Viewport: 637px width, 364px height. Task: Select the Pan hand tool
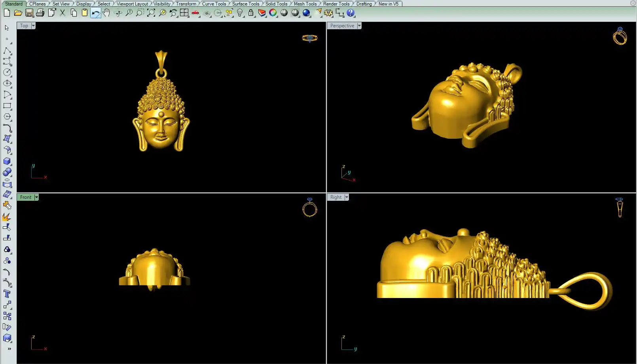[106, 13]
